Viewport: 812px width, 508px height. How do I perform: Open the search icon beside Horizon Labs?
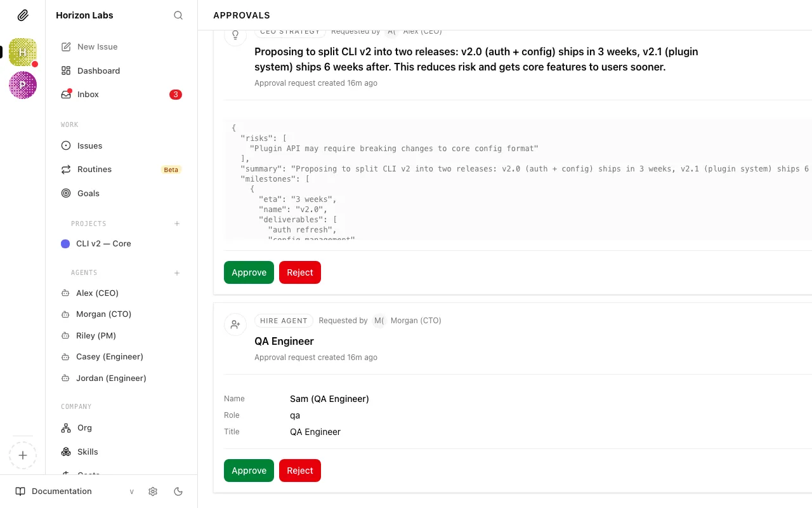[178, 15]
